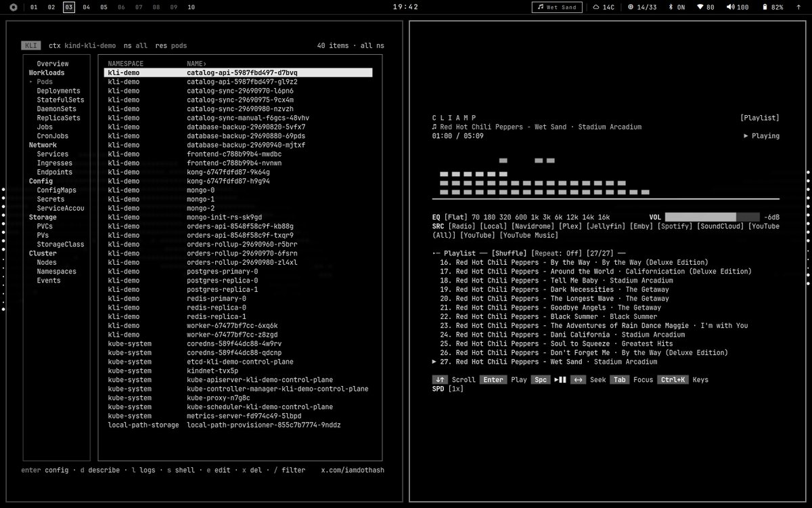Expand the Pods item in sidebar
812x508 pixels.
[45, 82]
